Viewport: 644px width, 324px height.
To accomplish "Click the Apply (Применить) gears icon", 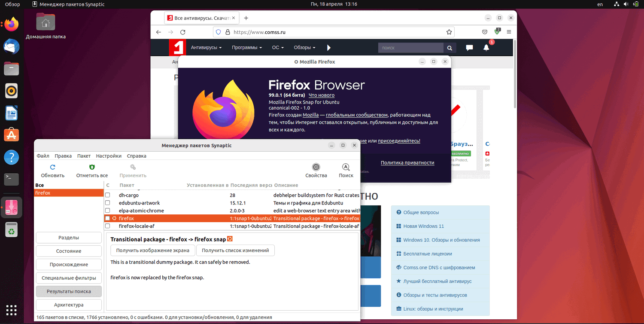I will point(133,167).
